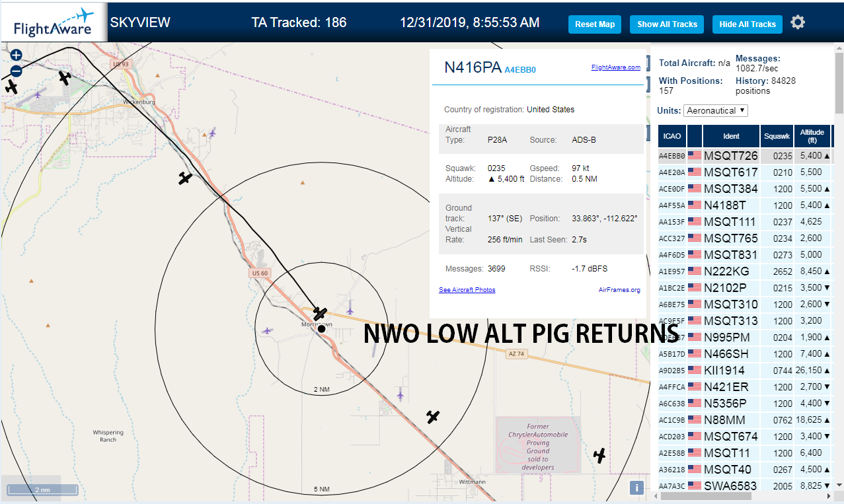Viewport: 844px width, 504px height.
Task: Select the N466SH aircraft row
Action: (x=745, y=354)
